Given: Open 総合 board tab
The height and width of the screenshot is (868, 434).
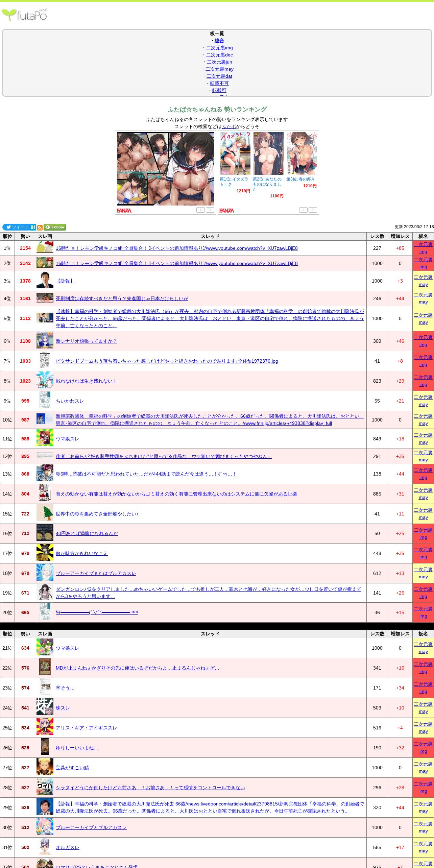Looking at the screenshot, I should pos(219,41).
